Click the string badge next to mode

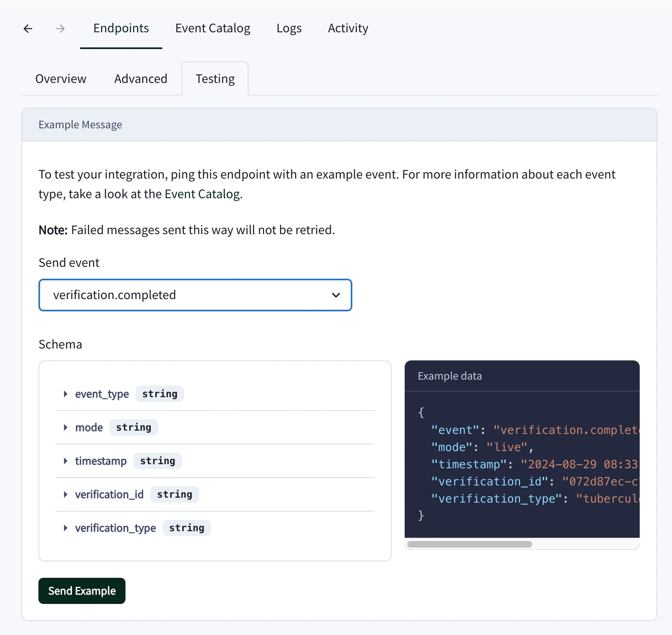134,427
